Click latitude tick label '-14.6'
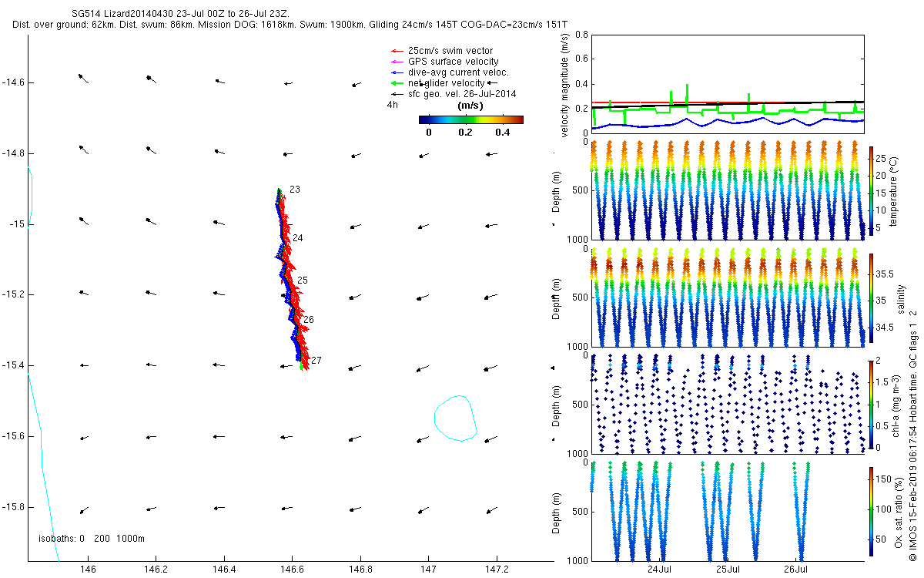The width and height of the screenshot is (924, 578). [x=13, y=82]
